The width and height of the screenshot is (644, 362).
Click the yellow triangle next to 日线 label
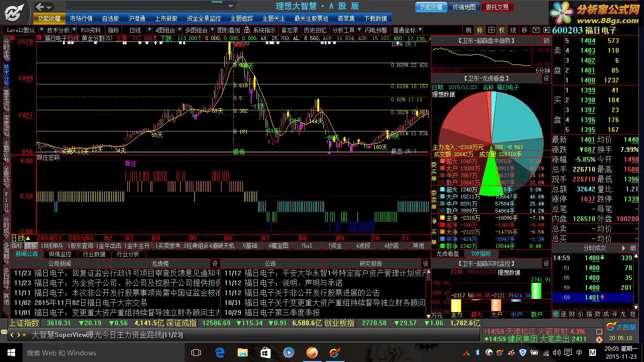point(27,238)
